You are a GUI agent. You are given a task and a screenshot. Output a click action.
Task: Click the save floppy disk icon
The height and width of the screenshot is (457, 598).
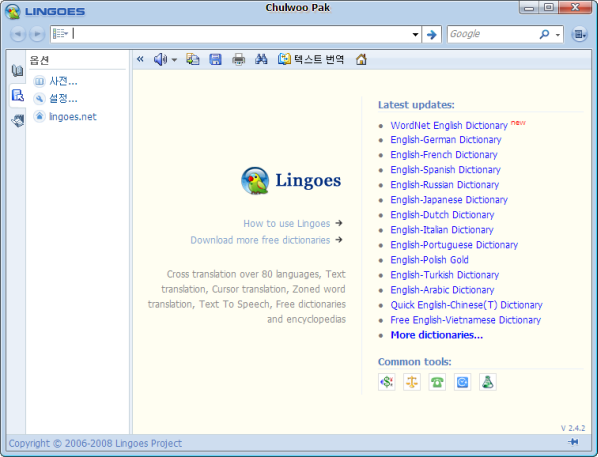[x=215, y=59]
